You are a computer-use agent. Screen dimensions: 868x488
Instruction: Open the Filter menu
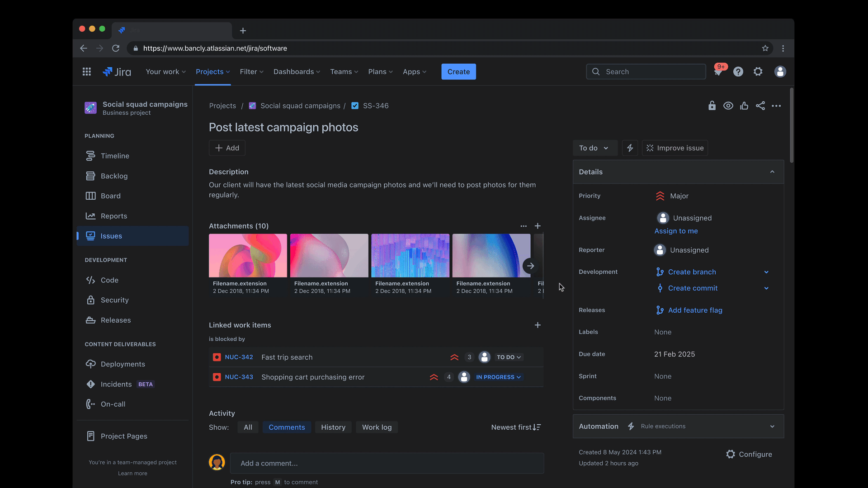pyautogui.click(x=251, y=72)
